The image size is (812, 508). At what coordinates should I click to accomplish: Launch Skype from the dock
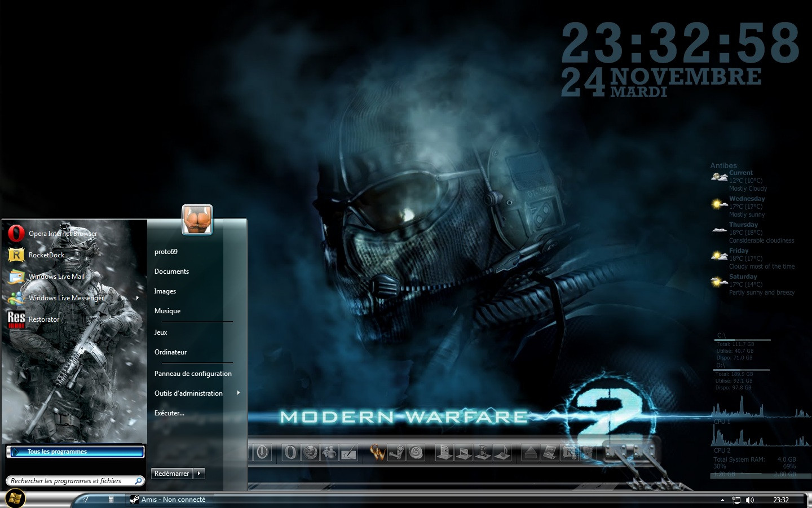click(x=416, y=452)
